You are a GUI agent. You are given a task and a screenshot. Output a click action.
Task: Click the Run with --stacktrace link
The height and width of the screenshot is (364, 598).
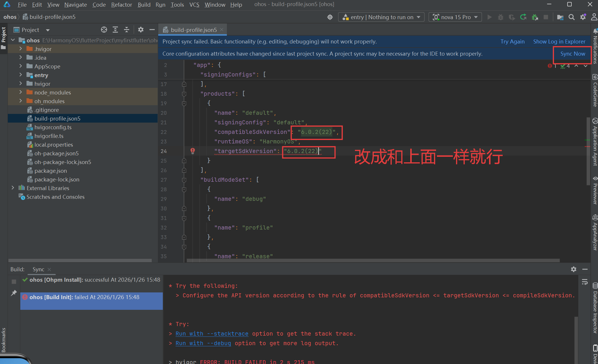click(212, 334)
